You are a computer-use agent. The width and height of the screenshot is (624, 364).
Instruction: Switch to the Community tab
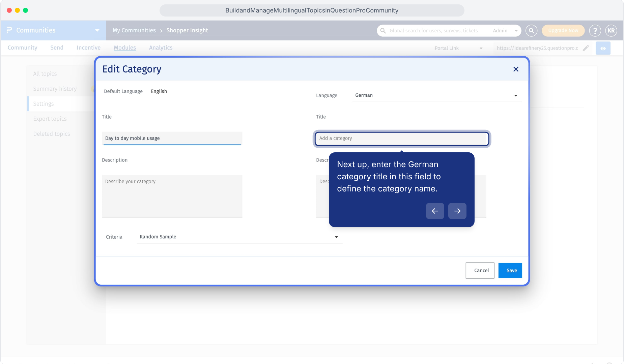tap(23, 48)
